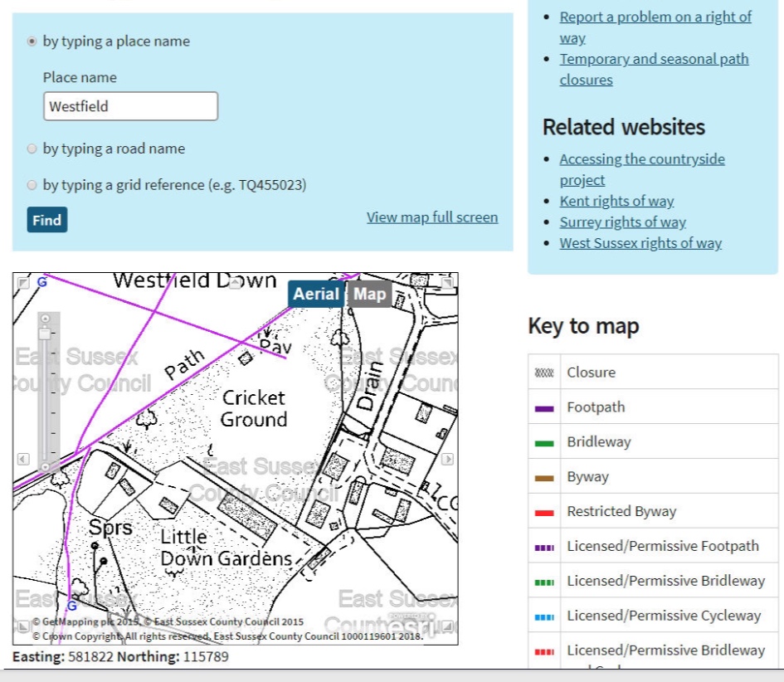
Task: Pan map north-east with top-right corner arrow
Action: (447, 283)
